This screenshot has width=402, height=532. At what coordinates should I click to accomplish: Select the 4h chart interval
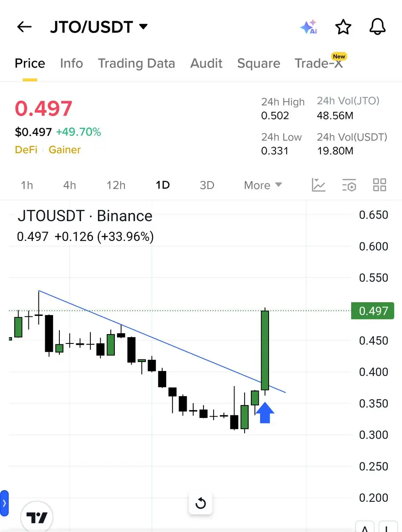point(70,185)
